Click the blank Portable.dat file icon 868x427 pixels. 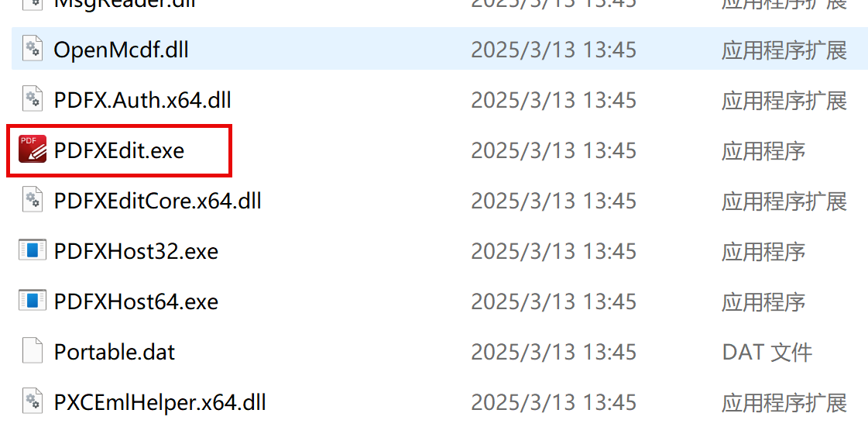(x=32, y=351)
